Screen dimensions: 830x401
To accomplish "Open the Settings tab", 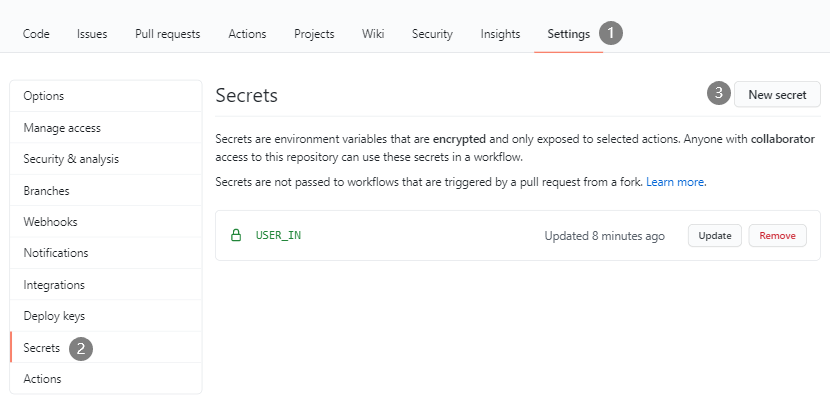I will click(569, 34).
